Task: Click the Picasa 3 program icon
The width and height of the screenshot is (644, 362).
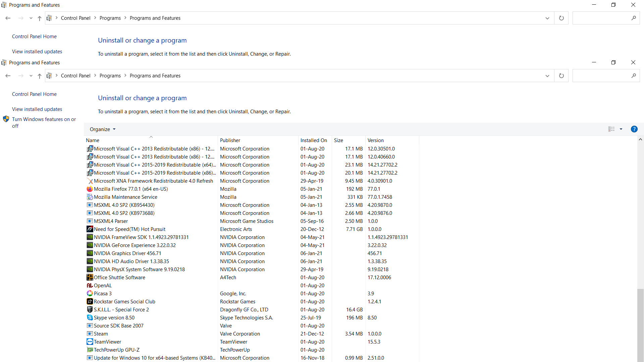Action: (90, 294)
